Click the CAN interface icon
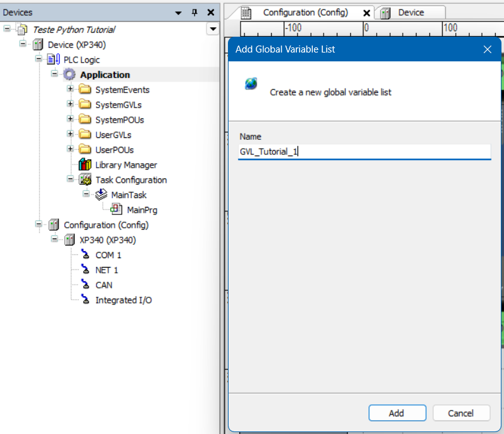 (85, 285)
